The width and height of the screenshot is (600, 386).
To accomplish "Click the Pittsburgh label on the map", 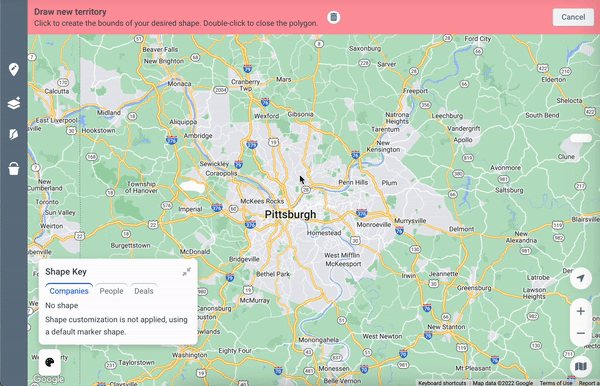I will [290, 215].
